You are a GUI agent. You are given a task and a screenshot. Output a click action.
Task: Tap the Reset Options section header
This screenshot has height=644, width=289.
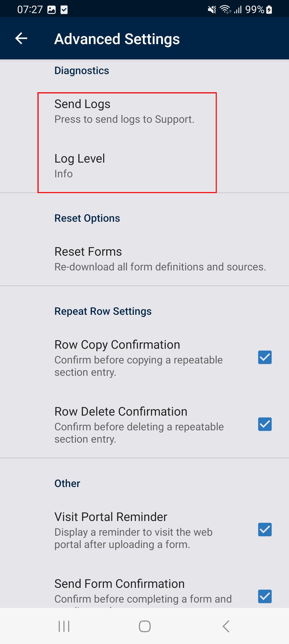pyautogui.click(x=87, y=218)
